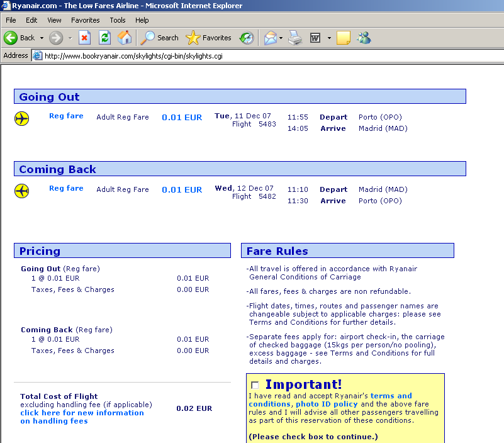
Task: Open the Search pane from the toolbar
Action: tap(159, 38)
